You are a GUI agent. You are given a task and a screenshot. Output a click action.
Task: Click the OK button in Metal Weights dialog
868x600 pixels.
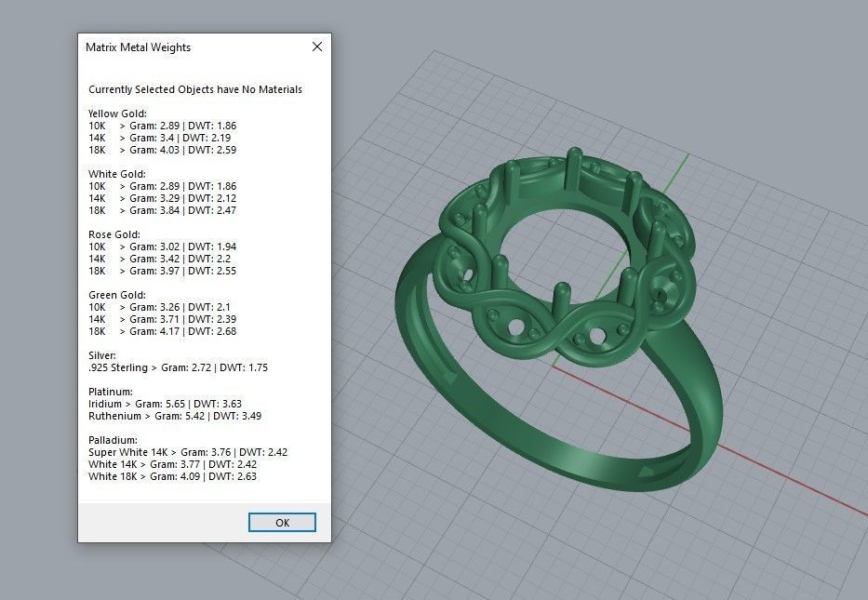click(x=282, y=523)
